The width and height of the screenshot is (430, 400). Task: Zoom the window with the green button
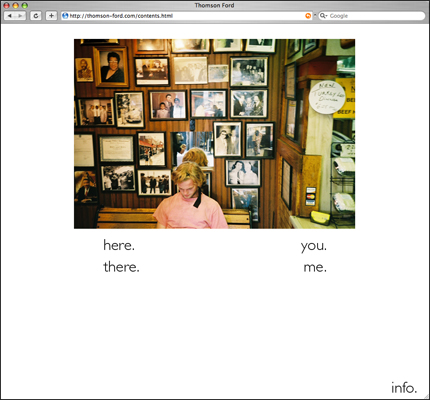pyautogui.click(x=24, y=5)
